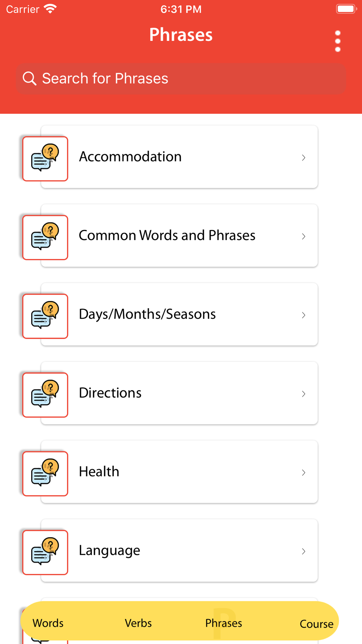362x644 pixels.
Task: Switch to the Verbs tab
Action: [x=138, y=623]
